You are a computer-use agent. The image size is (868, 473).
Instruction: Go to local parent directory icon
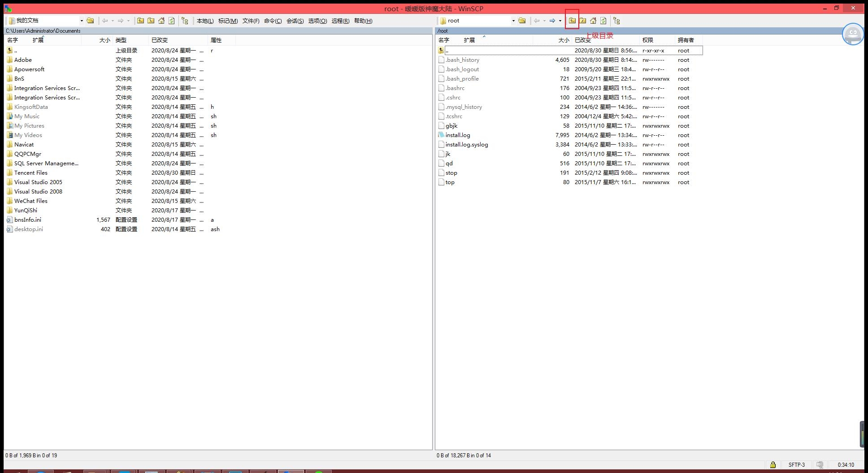pyautogui.click(x=141, y=21)
